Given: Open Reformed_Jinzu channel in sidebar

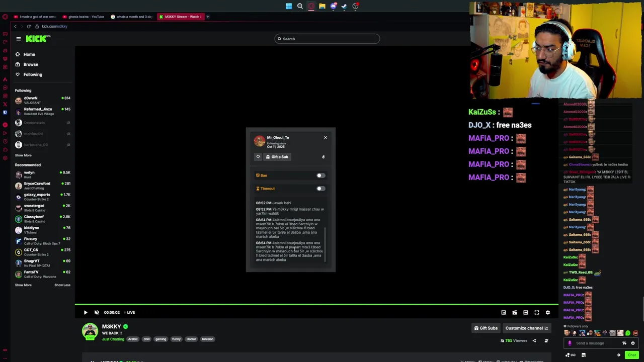Looking at the screenshot, I should [43, 111].
